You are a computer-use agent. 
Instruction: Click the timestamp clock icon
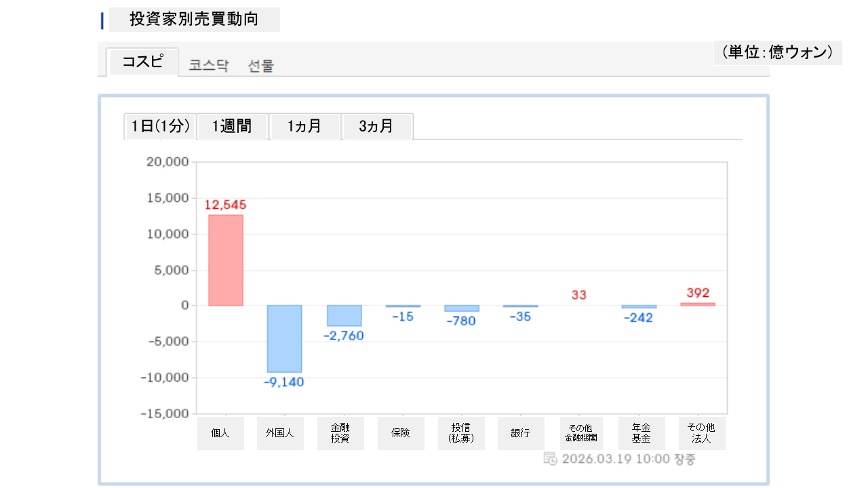click(550, 459)
